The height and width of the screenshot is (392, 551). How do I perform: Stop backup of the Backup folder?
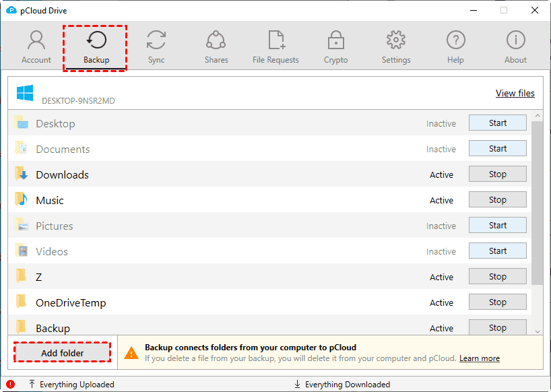(498, 327)
